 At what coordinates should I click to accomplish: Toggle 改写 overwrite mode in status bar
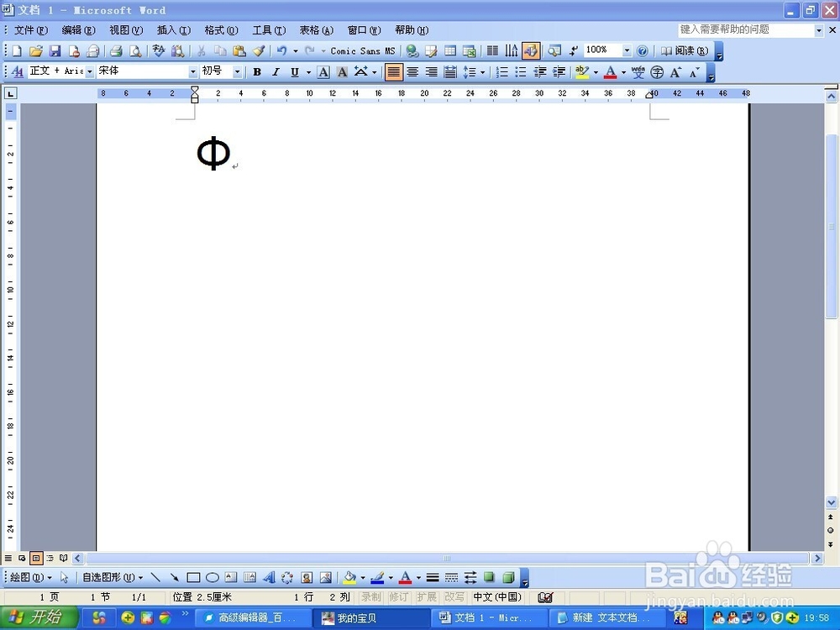coord(454,596)
